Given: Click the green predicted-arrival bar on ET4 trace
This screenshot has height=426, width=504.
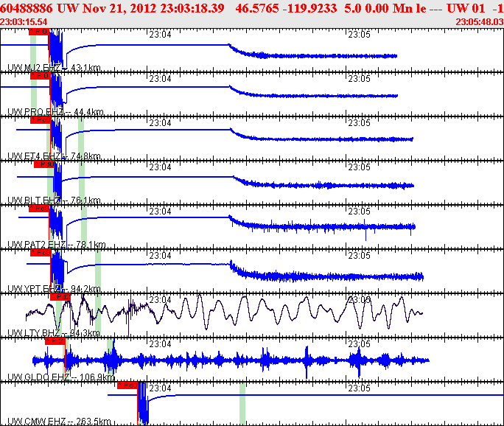Looking at the screenshot, I should point(81,139).
